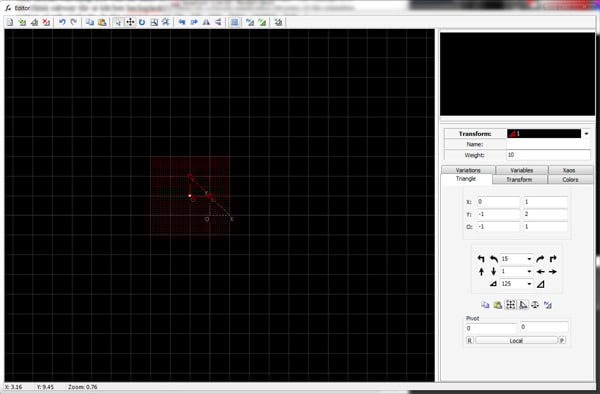Toggle the triangle-ruler button in Triangle tab
The height and width of the screenshot is (394, 600).
(523, 305)
